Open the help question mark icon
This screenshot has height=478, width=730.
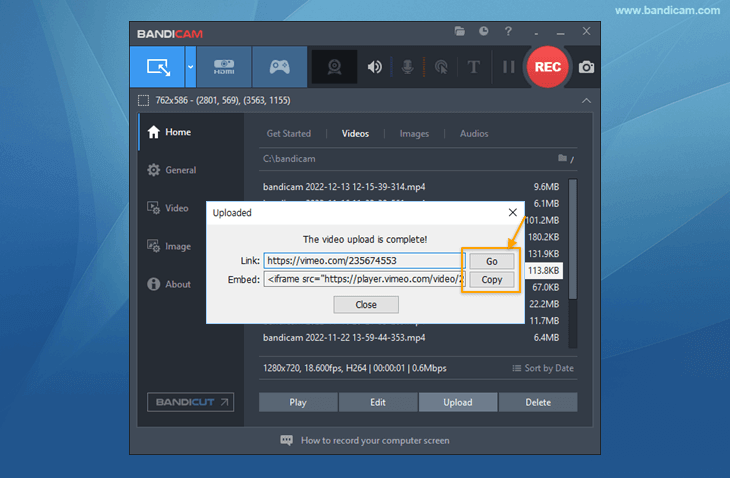(x=508, y=31)
